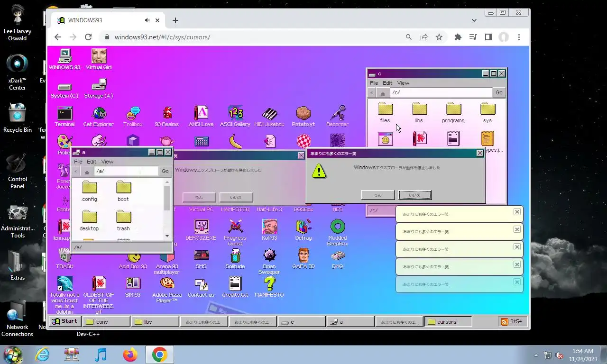Open SIM 93 icon
Image resolution: width=607 pixels, height=364 pixels.
click(x=133, y=287)
